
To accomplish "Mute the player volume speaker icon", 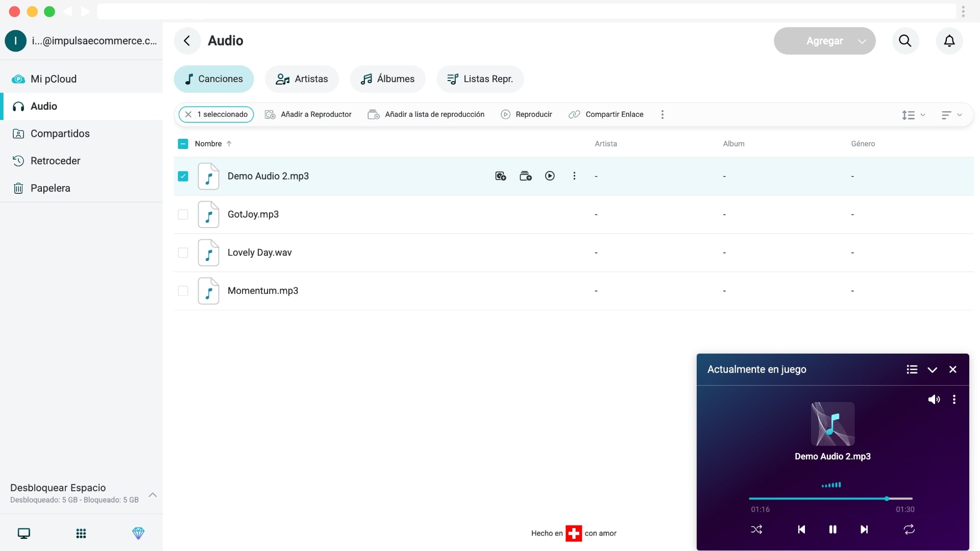I will click(x=934, y=399).
